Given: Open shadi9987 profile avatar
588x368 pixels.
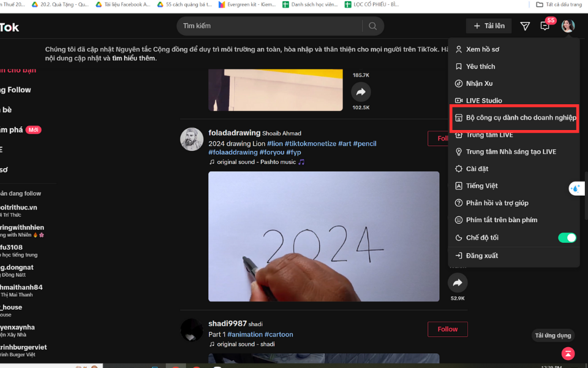Looking at the screenshot, I should pyautogui.click(x=192, y=330).
